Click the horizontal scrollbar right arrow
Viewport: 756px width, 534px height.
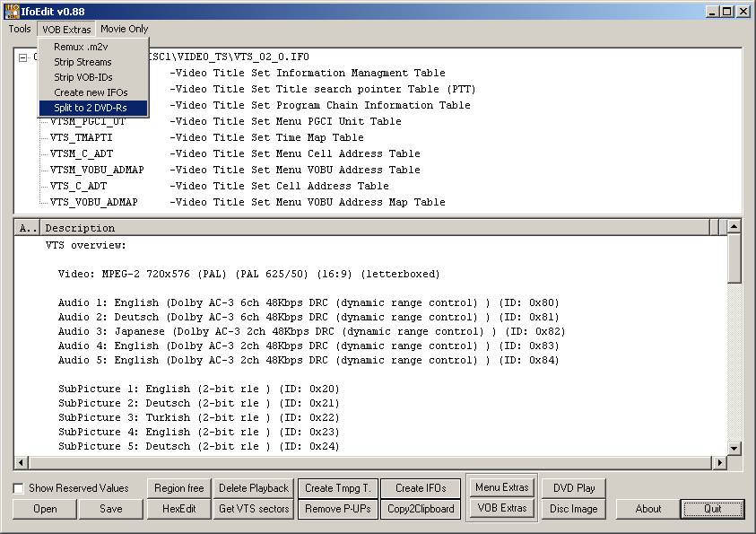(719, 463)
